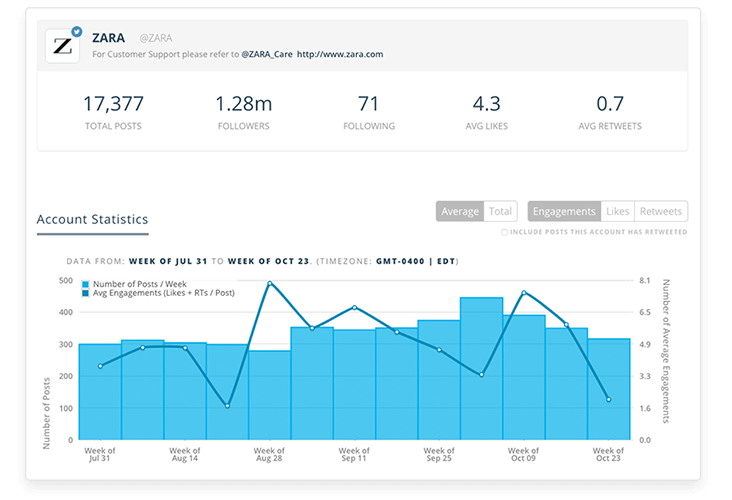The image size is (732, 500).
Task: Switch the metric to Likes
Action: click(618, 211)
